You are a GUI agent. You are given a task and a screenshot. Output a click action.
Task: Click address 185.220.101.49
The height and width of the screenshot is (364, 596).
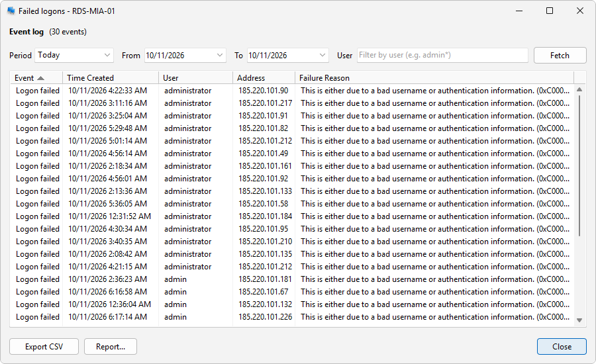263,154
